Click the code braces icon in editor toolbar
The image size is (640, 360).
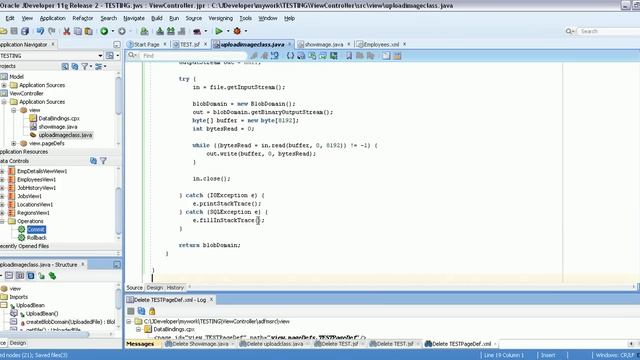click(x=290, y=56)
